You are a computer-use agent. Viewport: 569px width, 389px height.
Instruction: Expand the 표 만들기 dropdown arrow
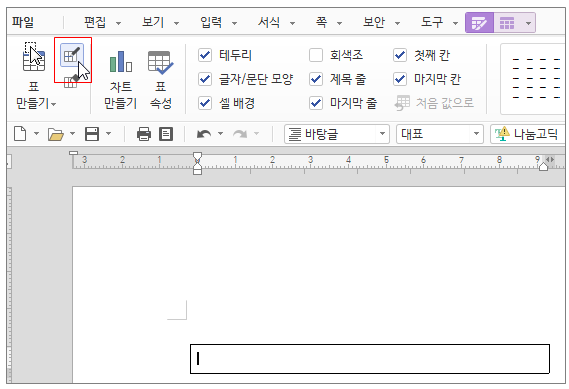coord(54,105)
